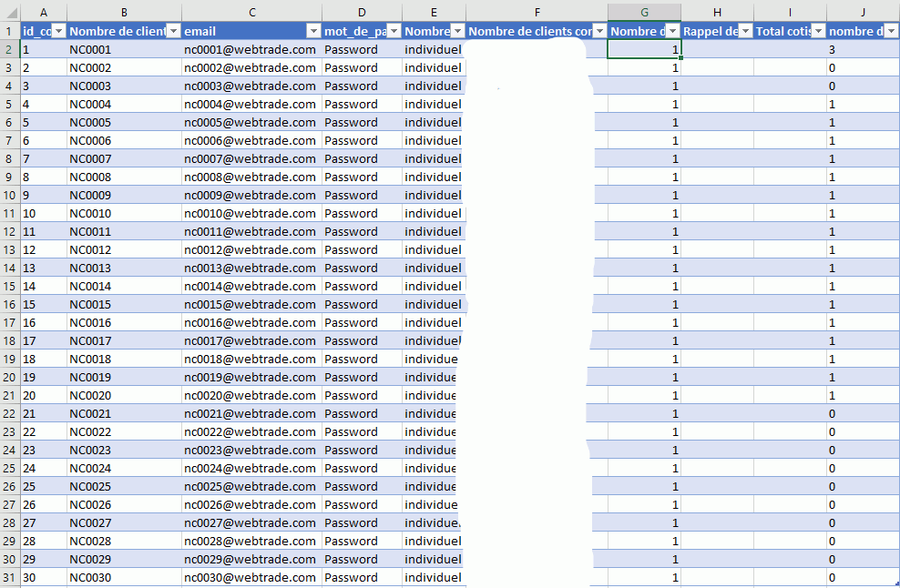Select column I by its header letter
The height and width of the screenshot is (588, 900).
pos(790,11)
